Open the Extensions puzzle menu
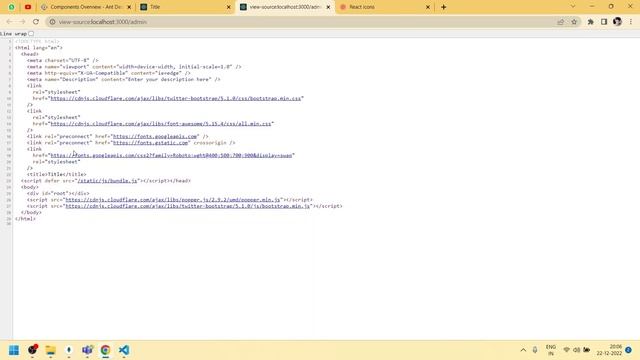Screen dimensions: 640x360 pyautogui.click(x=591, y=22)
